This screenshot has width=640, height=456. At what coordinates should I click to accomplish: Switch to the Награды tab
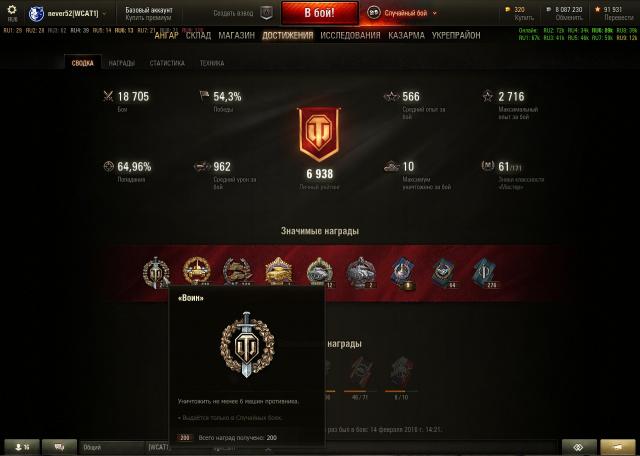pyautogui.click(x=122, y=63)
